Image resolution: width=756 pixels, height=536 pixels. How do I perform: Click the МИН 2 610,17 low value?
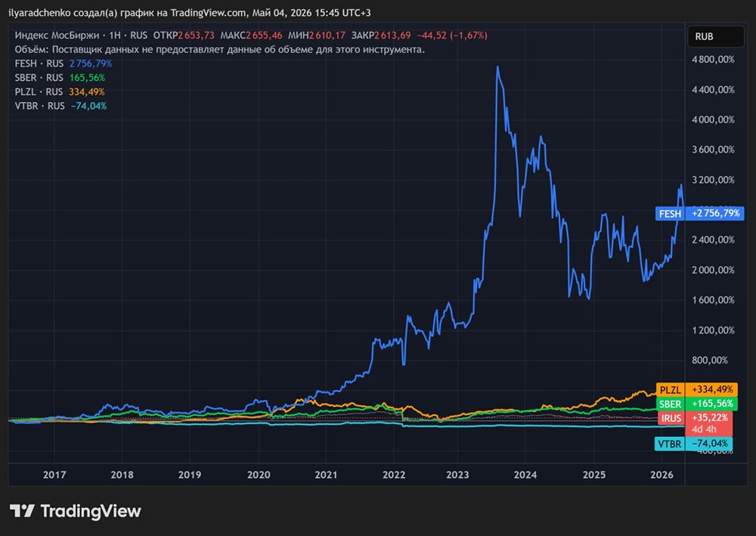click(x=317, y=36)
